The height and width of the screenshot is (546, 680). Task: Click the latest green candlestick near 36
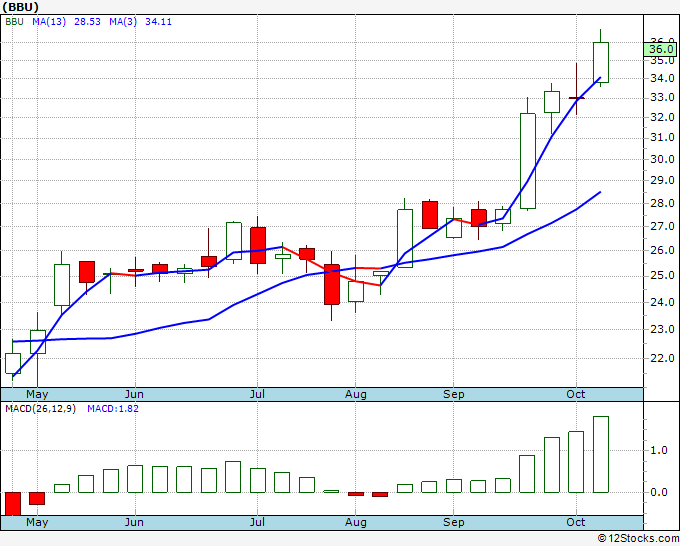(601, 62)
